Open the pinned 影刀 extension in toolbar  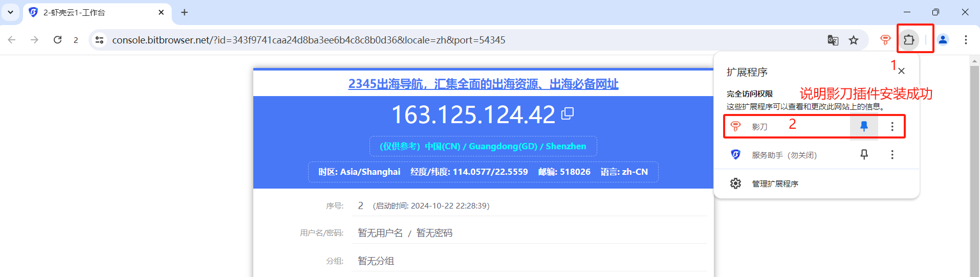click(x=885, y=40)
